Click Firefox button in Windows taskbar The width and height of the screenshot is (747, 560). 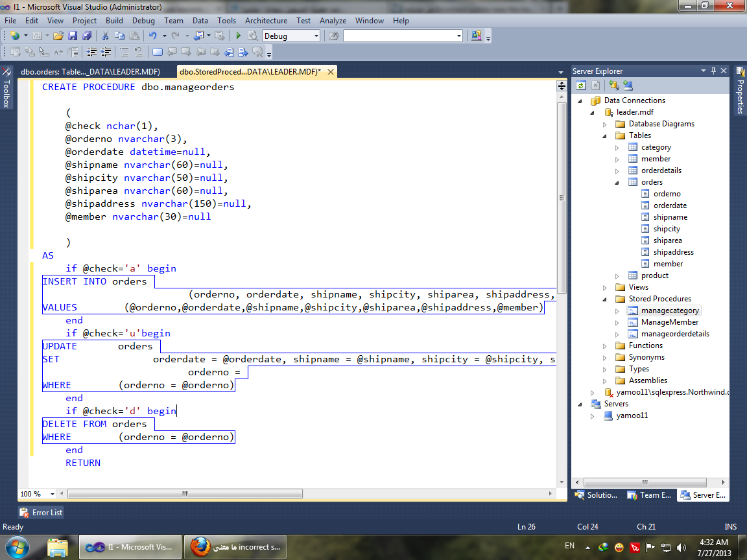(235, 547)
